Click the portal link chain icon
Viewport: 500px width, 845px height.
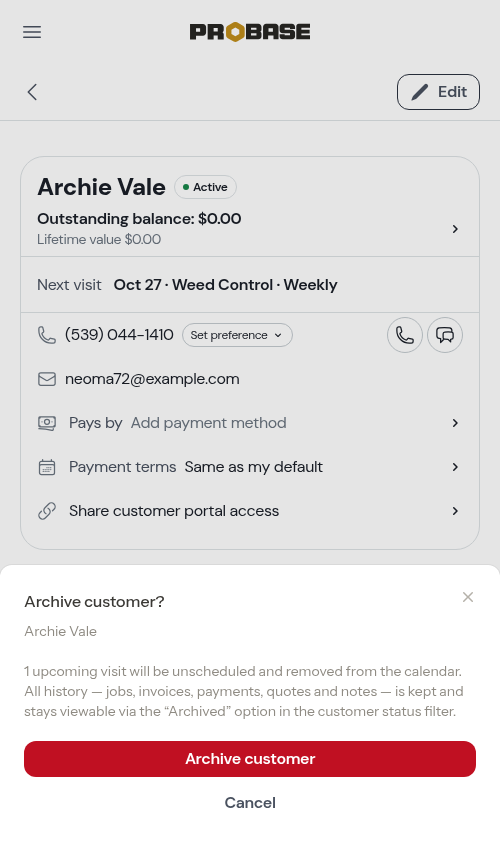tap(47, 511)
